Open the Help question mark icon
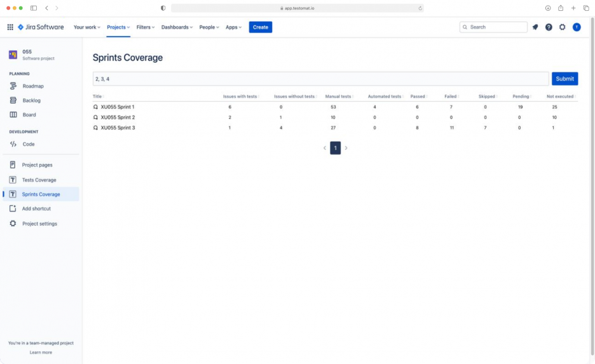Image resolution: width=595 pixels, height=364 pixels. (549, 27)
